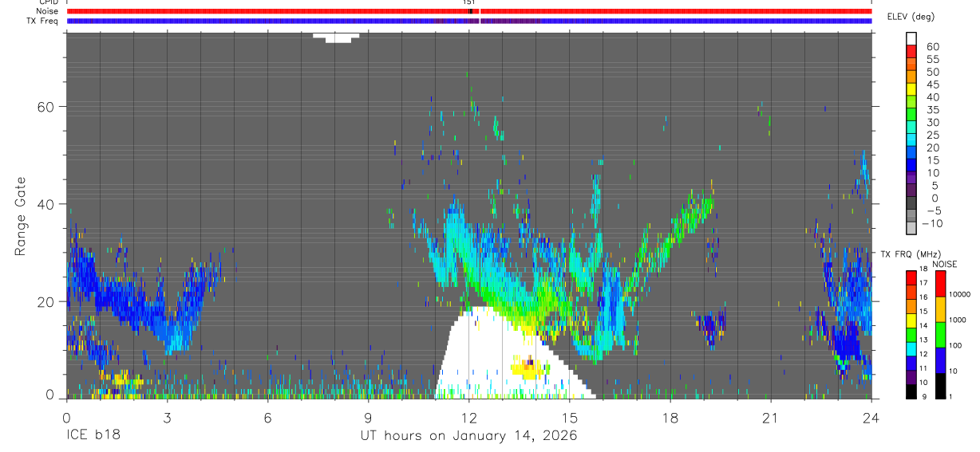Click the '55' label on the ELEV scale
980x452 pixels.
932,59
